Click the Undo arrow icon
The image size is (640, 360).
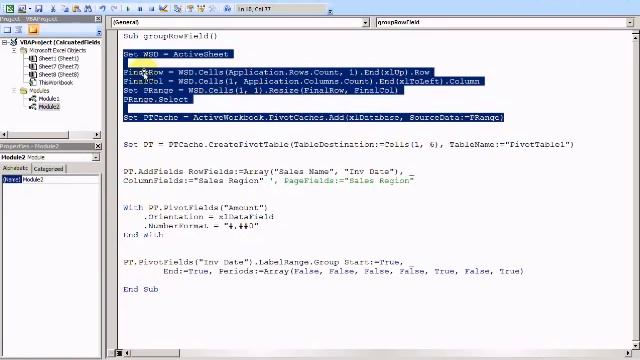coord(103,8)
